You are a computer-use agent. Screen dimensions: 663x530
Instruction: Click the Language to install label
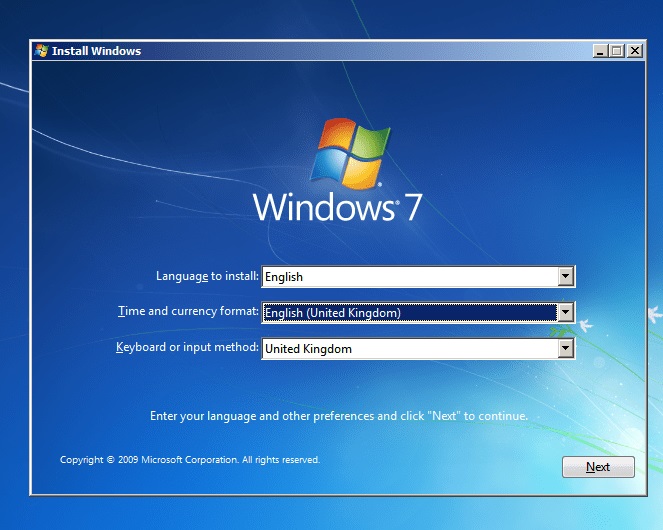pos(207,276)
